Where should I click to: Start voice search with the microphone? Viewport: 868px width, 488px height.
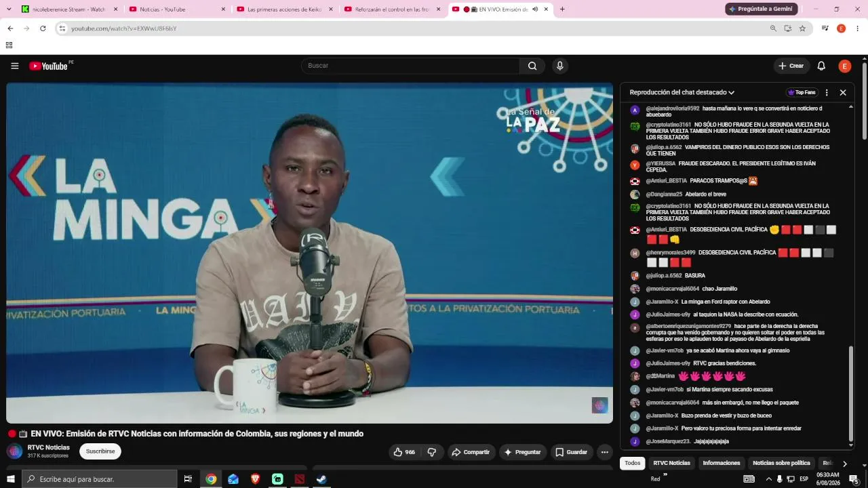(x=559, y=66)
